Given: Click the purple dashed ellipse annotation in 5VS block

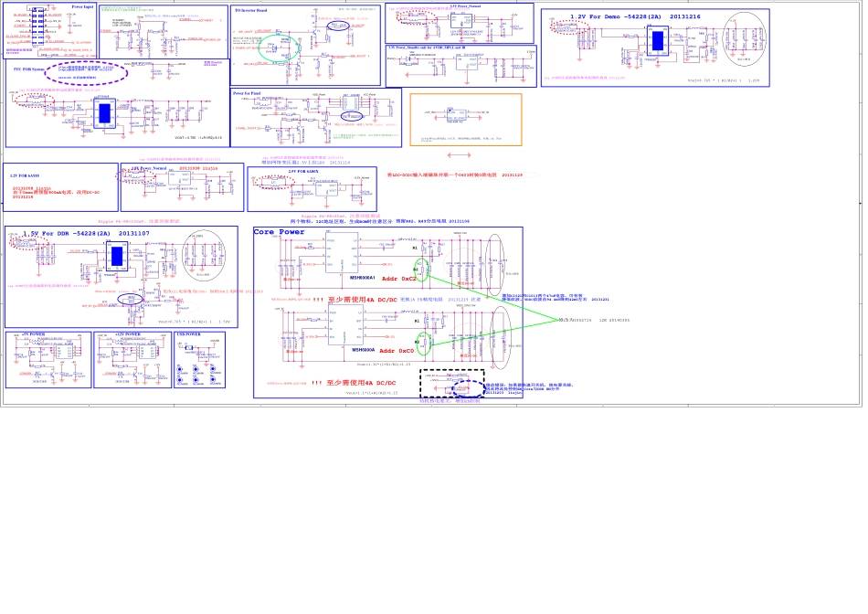Looking at the screenshot, I should click(x=89, y=73).
